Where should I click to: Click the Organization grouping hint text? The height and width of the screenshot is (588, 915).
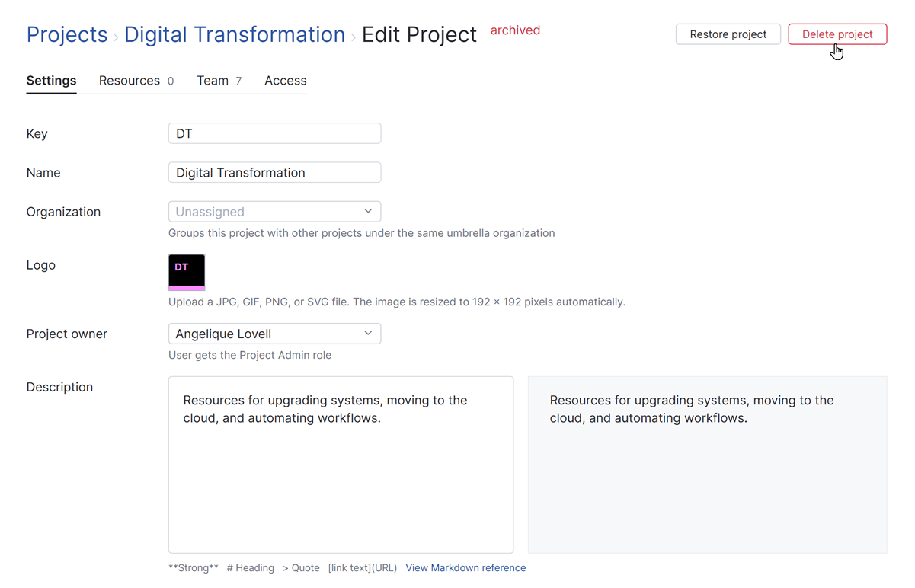point(362,233)
